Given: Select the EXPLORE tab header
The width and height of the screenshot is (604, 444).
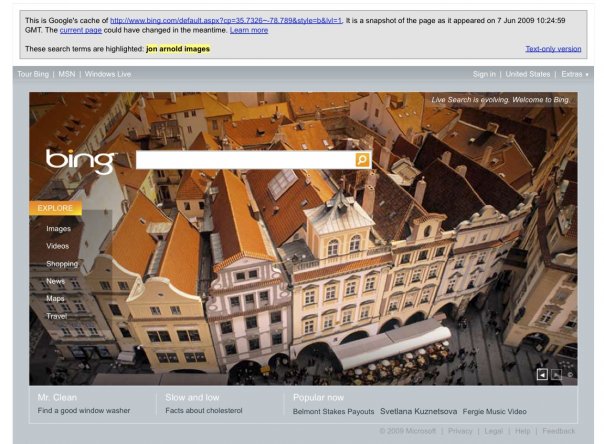Looking at the screenshot, I should coord(55,208).
